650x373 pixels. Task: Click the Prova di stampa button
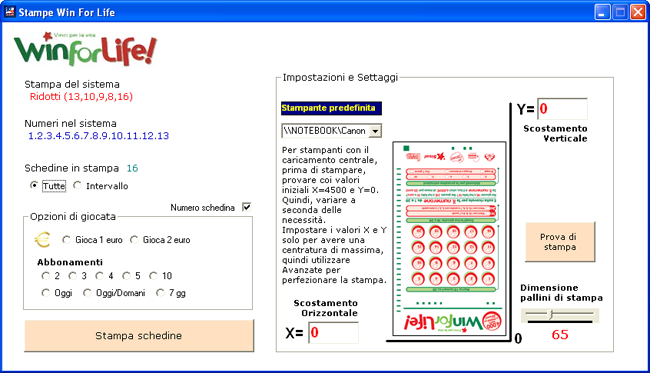(x=560, y=242)
